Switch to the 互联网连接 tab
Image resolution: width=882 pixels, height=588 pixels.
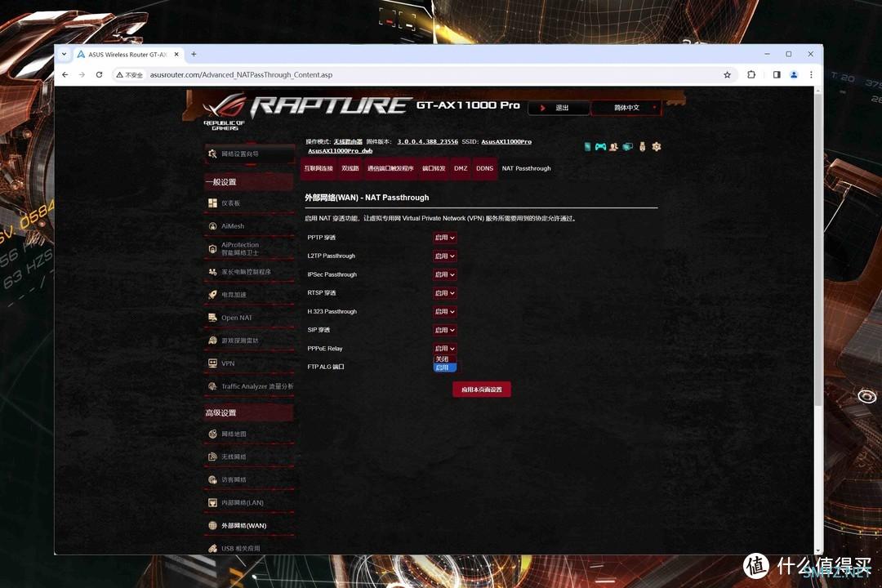point(318,168)
